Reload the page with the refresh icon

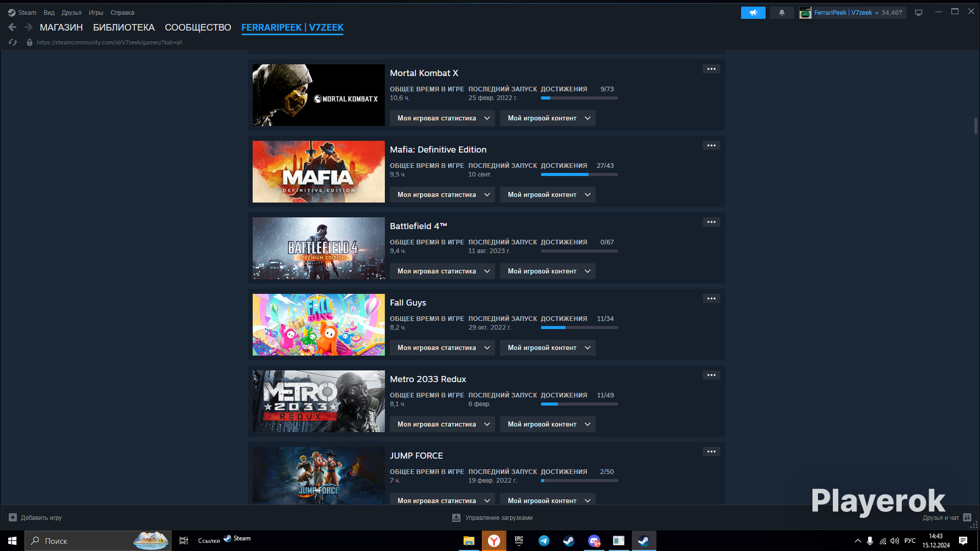tap(13, 42)
